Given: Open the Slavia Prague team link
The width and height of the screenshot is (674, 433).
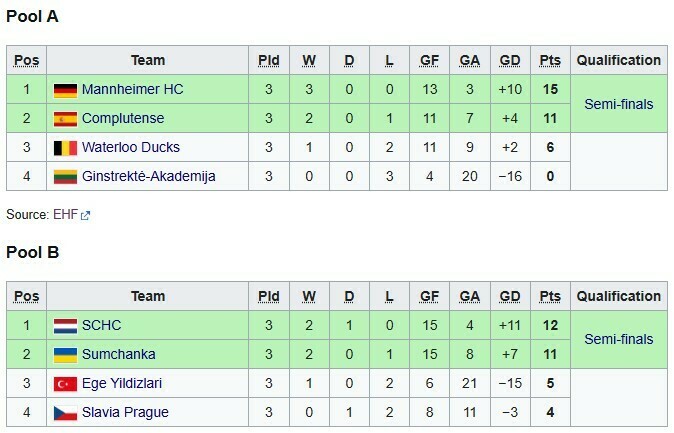Looking at the screenshot, I should 125,412.
